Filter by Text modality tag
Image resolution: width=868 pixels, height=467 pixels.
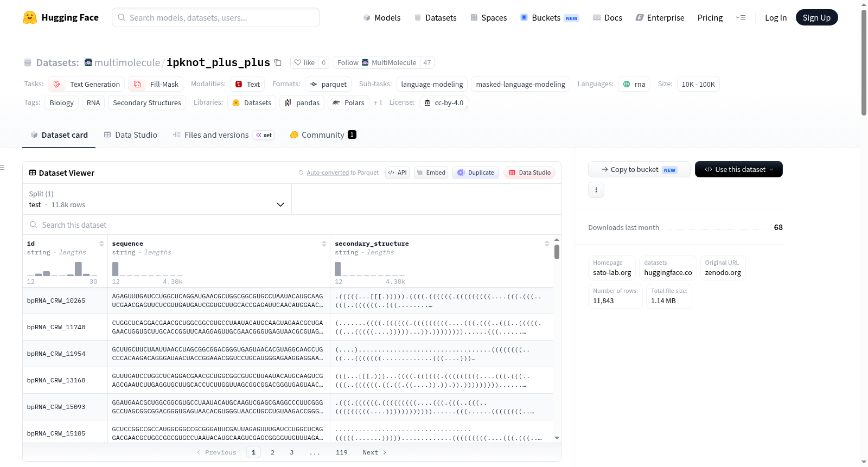(x=247, y=84)
